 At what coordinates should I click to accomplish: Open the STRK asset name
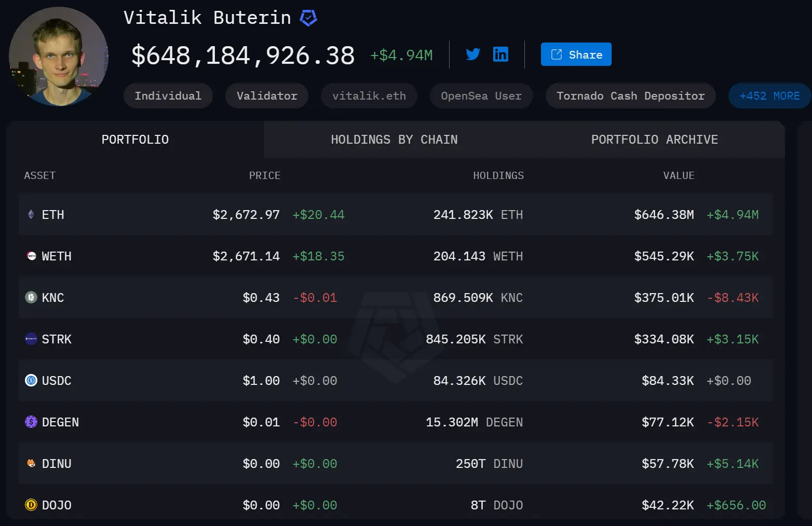pos(57,339)
